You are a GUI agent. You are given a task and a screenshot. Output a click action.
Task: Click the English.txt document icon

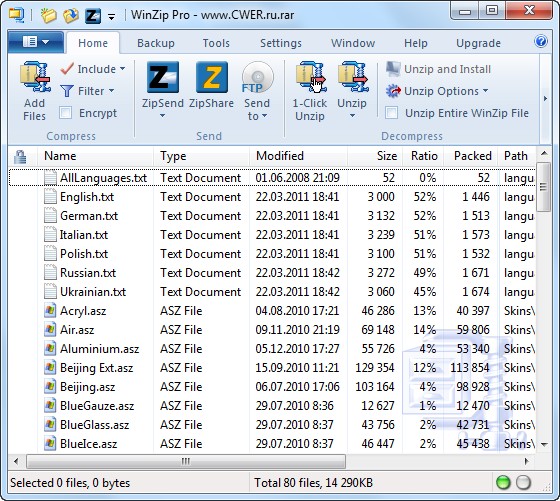tap(50, 196)
